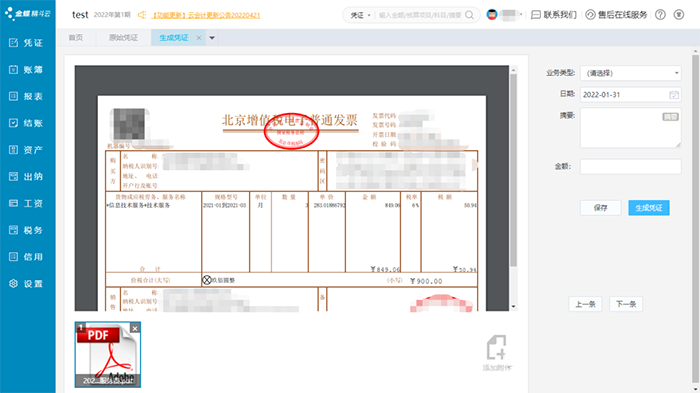Viewport: 700px width, 393px height.
Task: Open the 功能更新 announcement link
Action: click(x=205, y=15)
